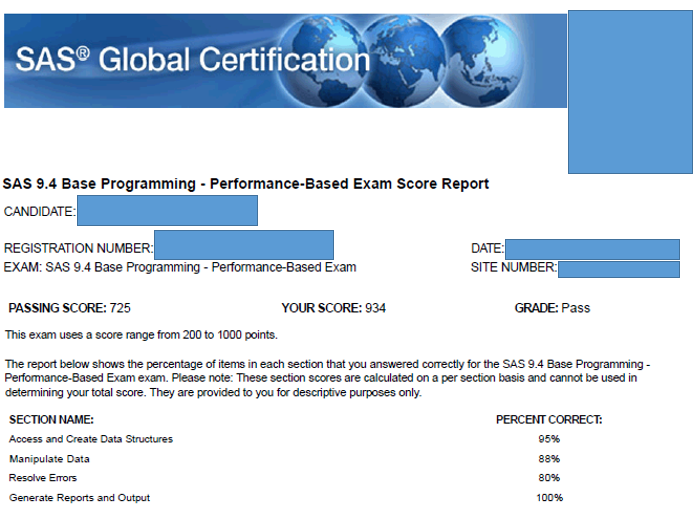Select the exam score report heading

click(246, 184)
